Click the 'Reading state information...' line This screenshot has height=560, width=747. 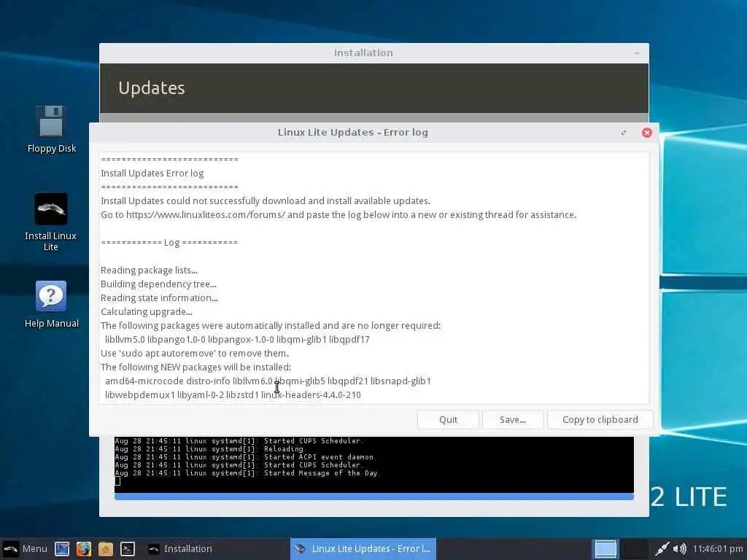(160, 297)
